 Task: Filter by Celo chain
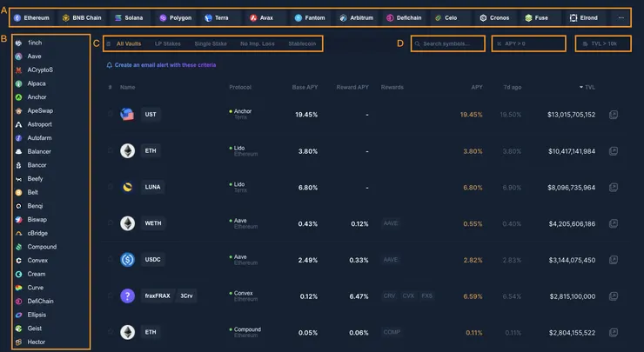click(446, 18)
